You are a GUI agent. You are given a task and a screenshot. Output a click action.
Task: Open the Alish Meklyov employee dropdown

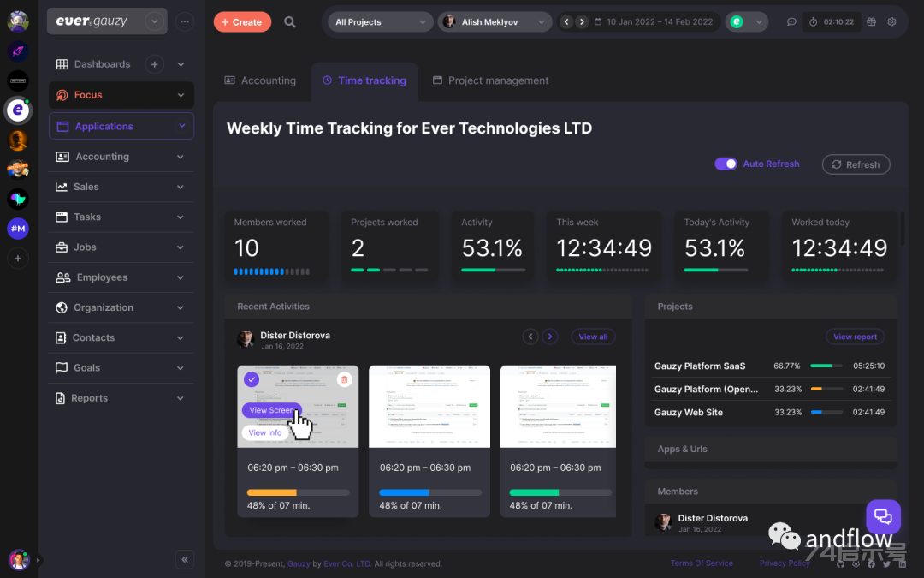tap(495, 21)
